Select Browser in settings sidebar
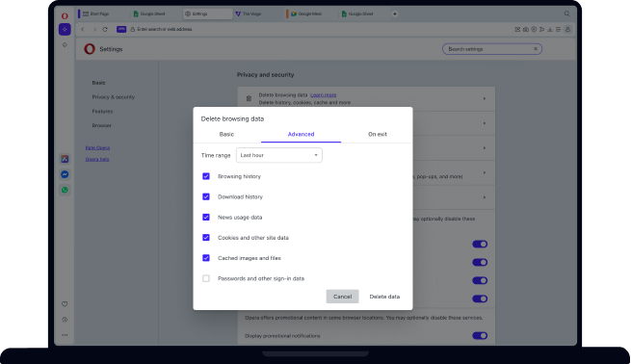The height and width of the screenshot is (364, 631). pyautogui.click(x=101, y=125)
